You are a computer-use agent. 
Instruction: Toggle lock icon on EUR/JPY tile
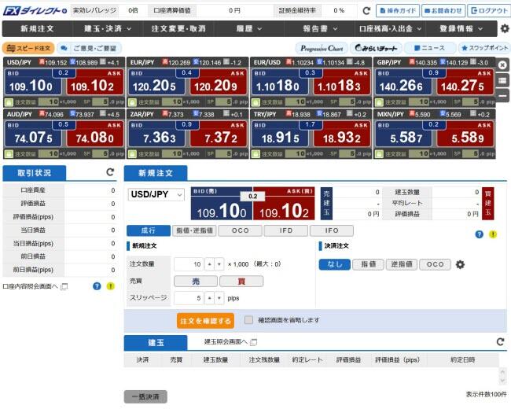coord(132,102)
